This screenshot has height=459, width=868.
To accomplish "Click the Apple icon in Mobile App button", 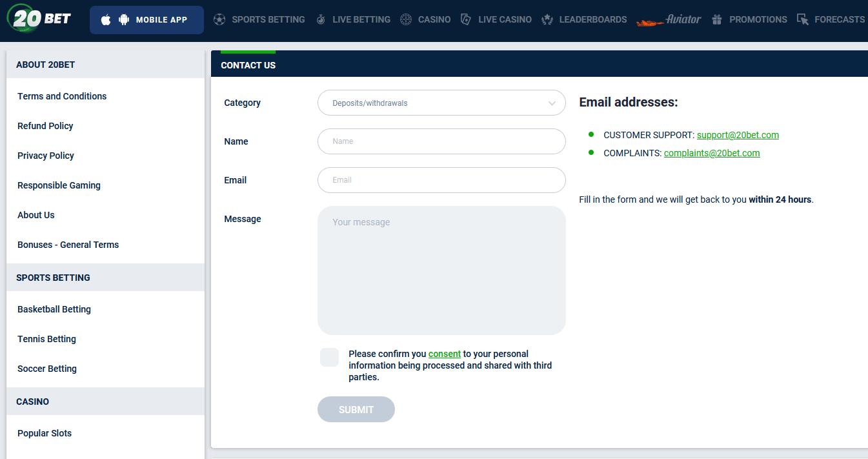I will 106,20.
